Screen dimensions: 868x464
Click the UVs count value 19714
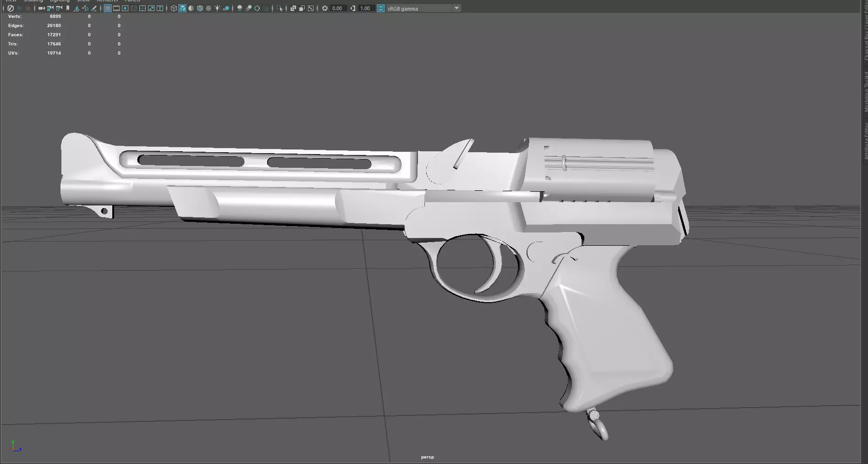click(54, 53)
